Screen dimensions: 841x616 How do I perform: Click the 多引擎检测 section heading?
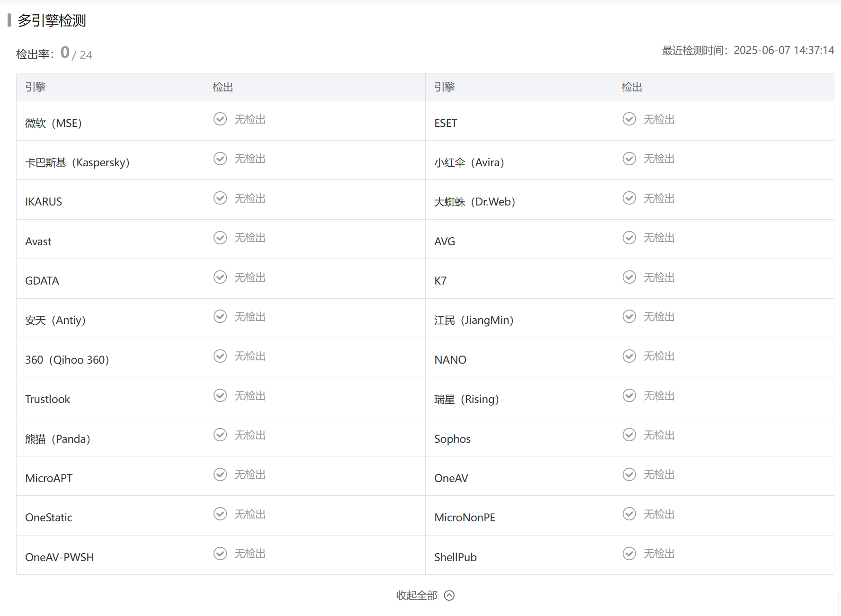[52, 20]
